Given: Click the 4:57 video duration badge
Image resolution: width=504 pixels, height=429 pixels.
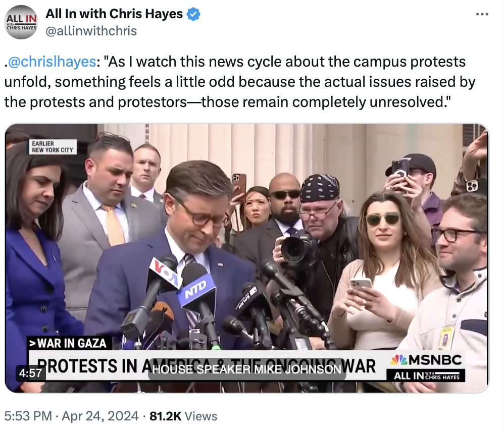Looking at the screenshot, I should click(30, 373).
